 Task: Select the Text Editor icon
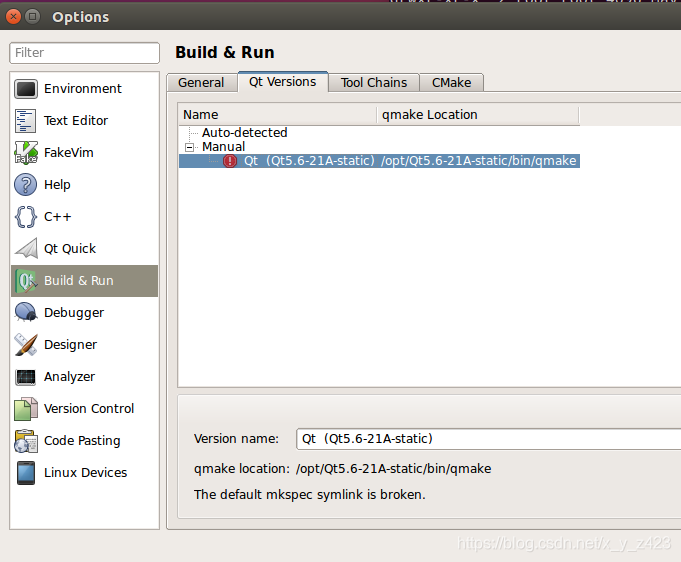pyautogui.click(x=26, y=121)
